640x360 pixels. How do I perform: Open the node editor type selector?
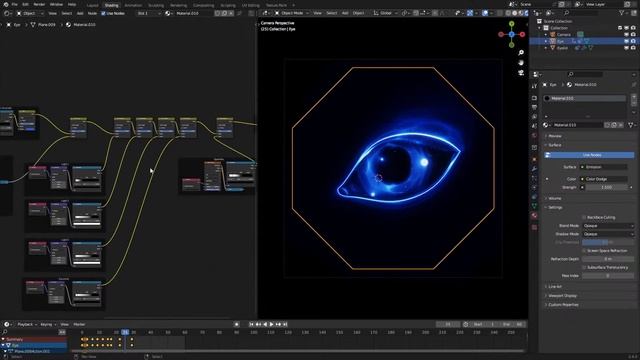(x=7, y=13)
